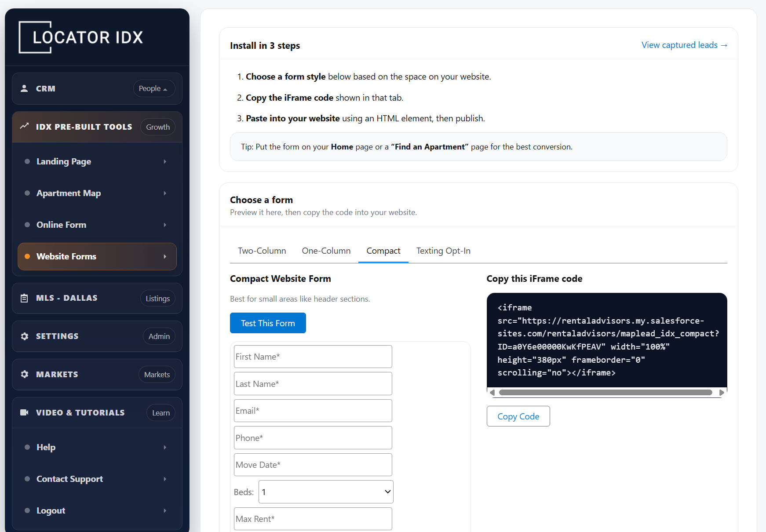Click the iframe code horizontal scrollbar thumb

(606, 393)
